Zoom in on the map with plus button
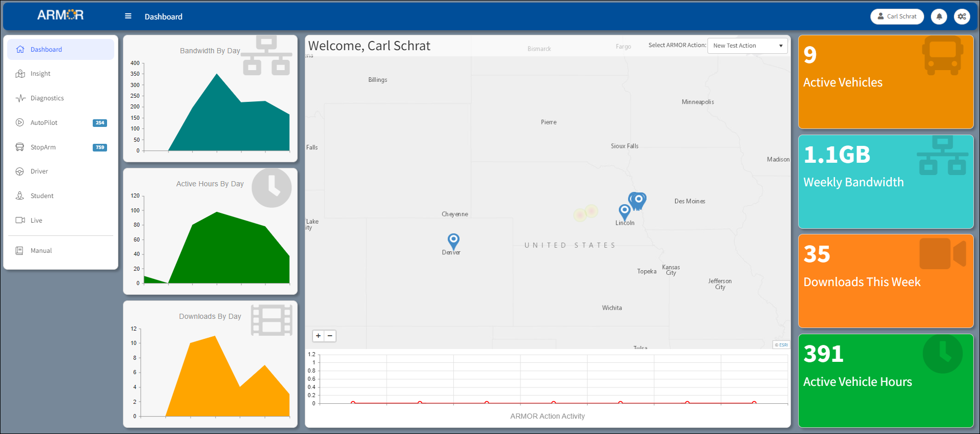Screen dimensions: 980x434 point(318,336)
